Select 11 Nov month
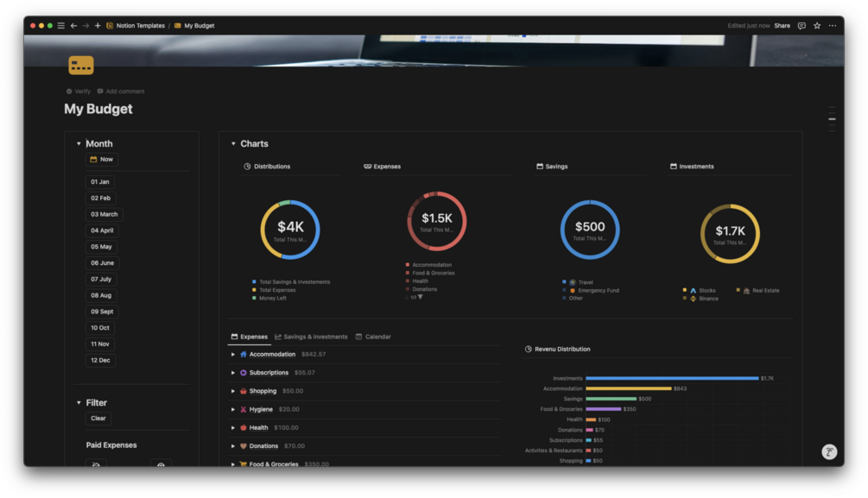This screenshot has width=868, height=498. [100, 344]
